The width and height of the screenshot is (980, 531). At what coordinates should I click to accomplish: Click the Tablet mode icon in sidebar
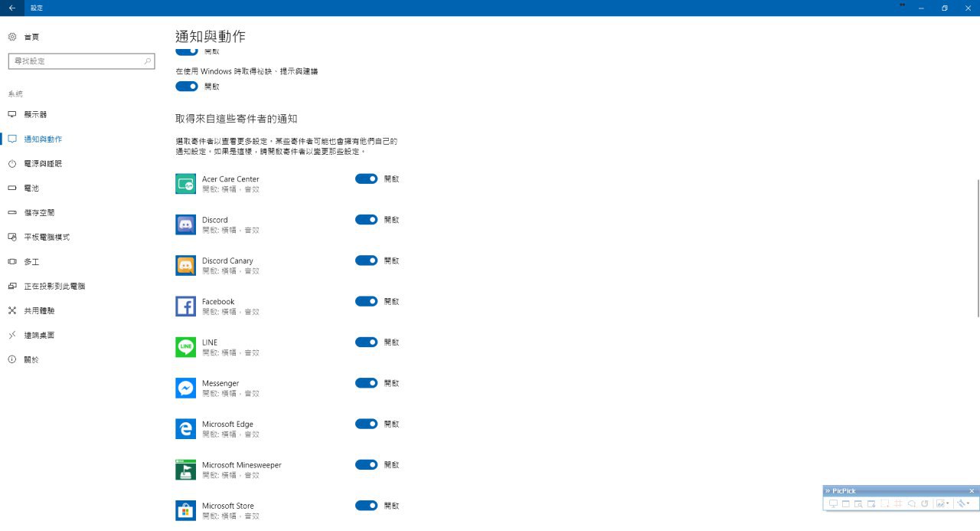tap(12, 237)
